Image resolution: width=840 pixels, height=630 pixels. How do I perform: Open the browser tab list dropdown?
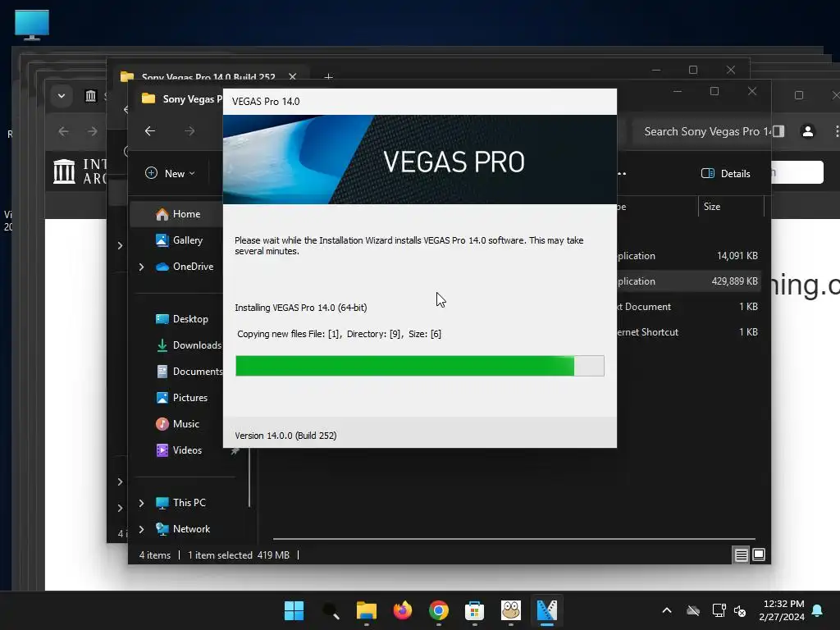tap(62, 96)
